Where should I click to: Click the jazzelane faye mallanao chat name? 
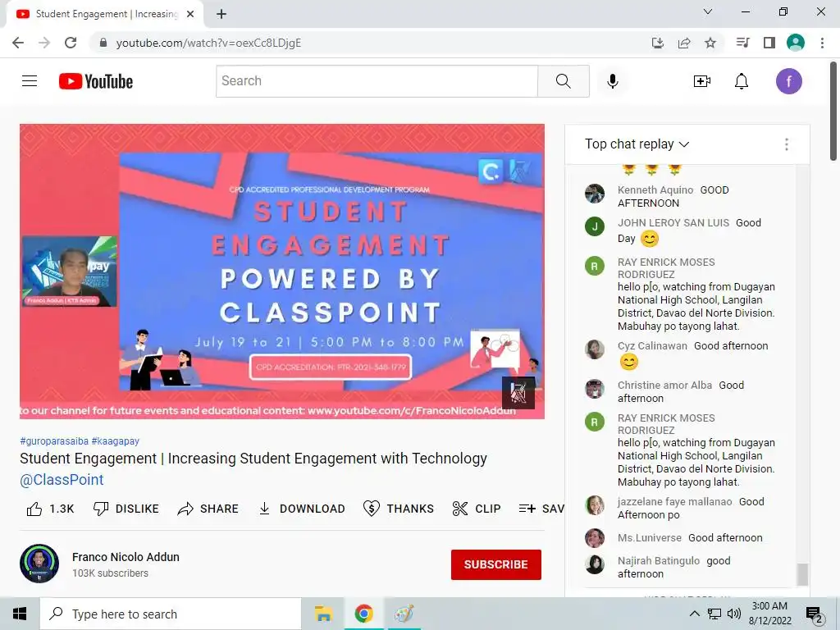pos(675,502)
